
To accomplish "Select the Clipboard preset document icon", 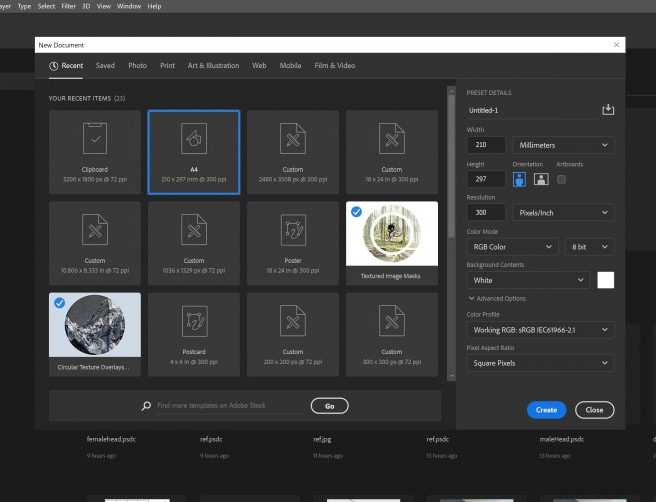I will click(x=95, y=138).
